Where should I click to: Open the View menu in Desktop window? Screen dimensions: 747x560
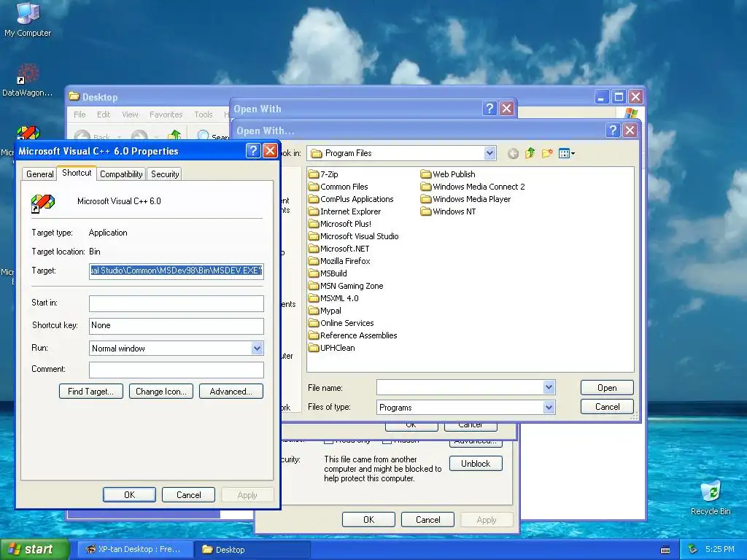click(130, 114)
